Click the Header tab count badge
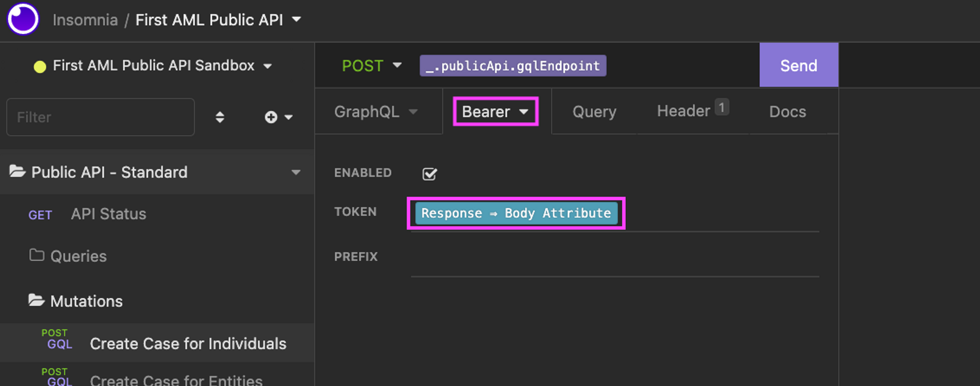The image size is (980, 386). [x=722, y=107]
